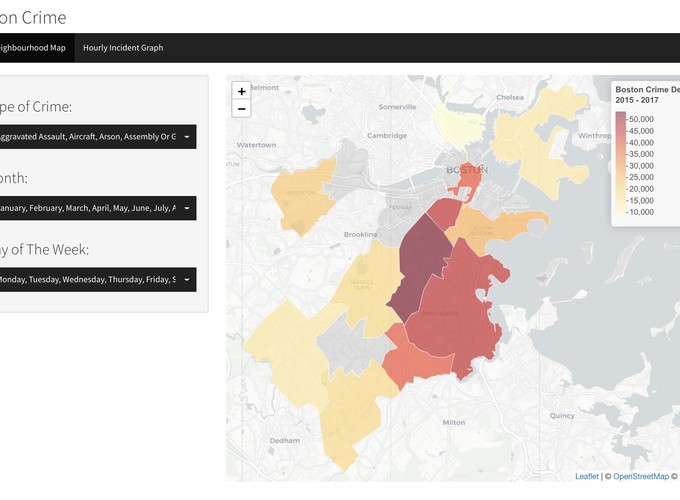Click the 30,000 legend value

tap(641, 166)
